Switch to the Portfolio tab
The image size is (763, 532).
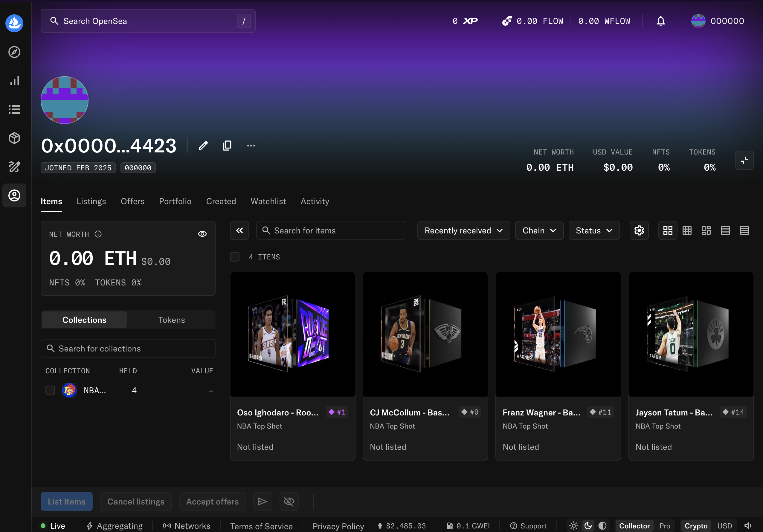click(175, 201)
